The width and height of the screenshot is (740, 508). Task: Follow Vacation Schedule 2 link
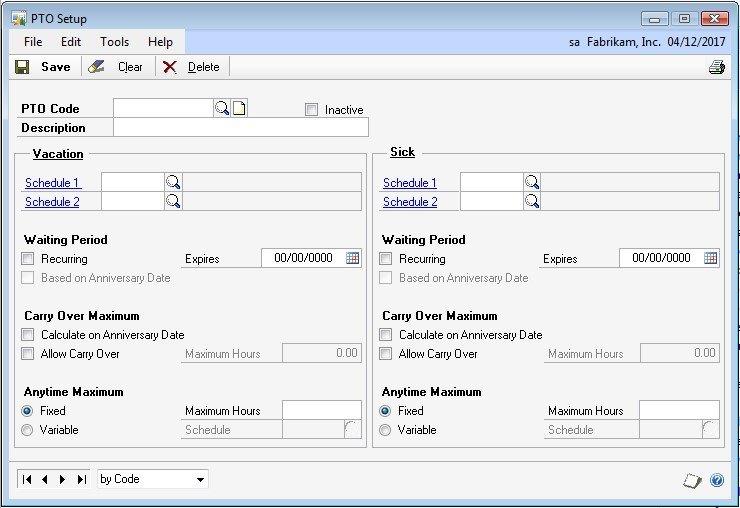pos(52,202)
